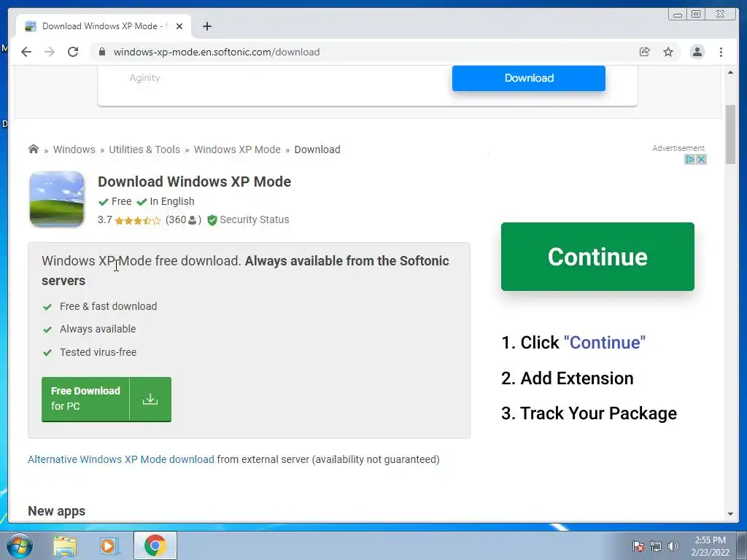Click the Aginity label near top

pos(145,77)
